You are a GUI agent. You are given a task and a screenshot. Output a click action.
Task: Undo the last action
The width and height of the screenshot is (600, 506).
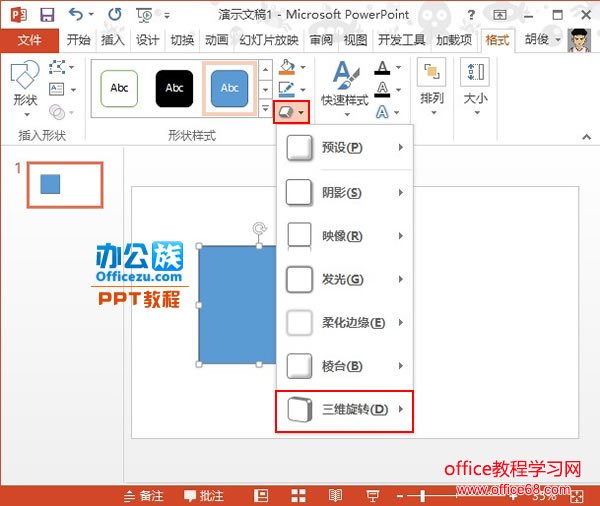pos(76,15)
